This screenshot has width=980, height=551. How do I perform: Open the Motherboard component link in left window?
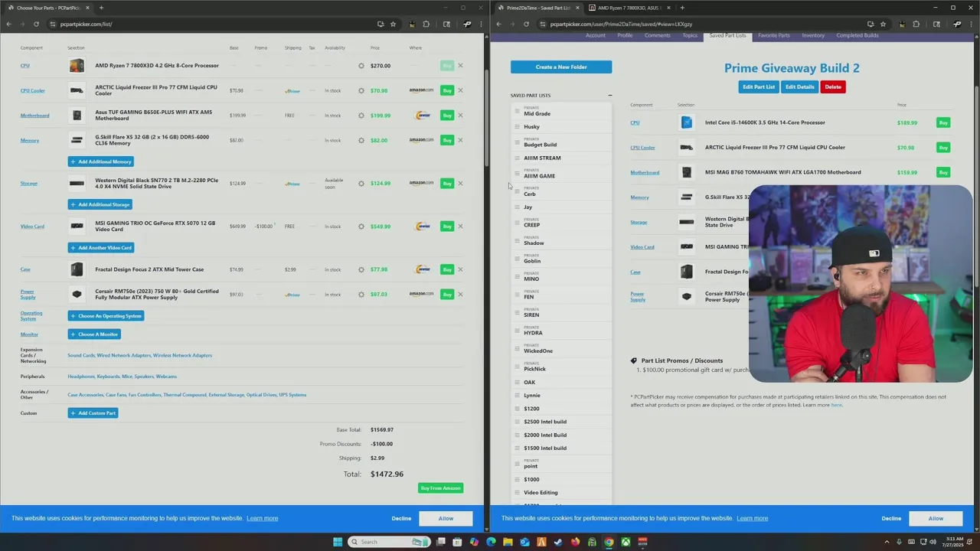click(34, 116)
